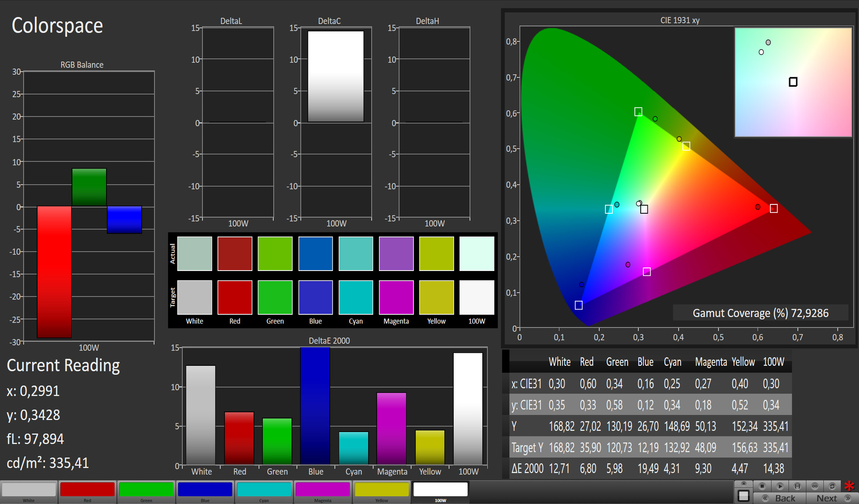Select the 100W patch in bottom strip

point(440,490)
